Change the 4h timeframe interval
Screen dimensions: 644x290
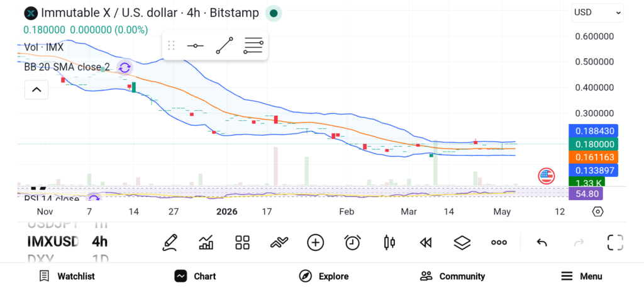(x=100, y=242)
